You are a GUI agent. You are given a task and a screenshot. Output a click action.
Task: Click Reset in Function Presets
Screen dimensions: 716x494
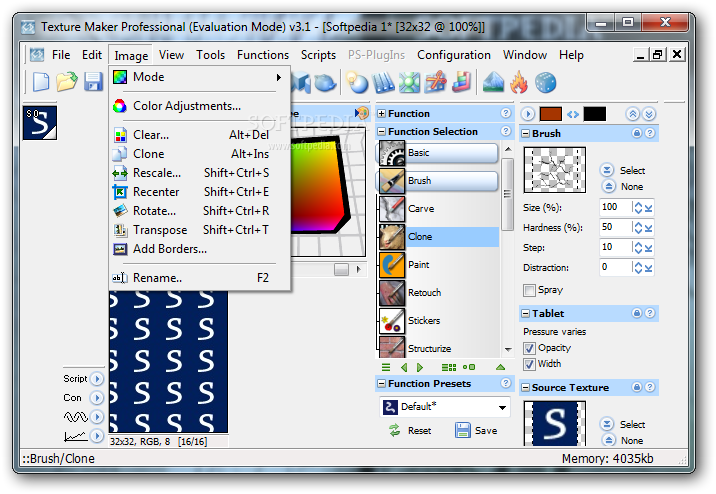pyautogui.click(x=410, y=431)
